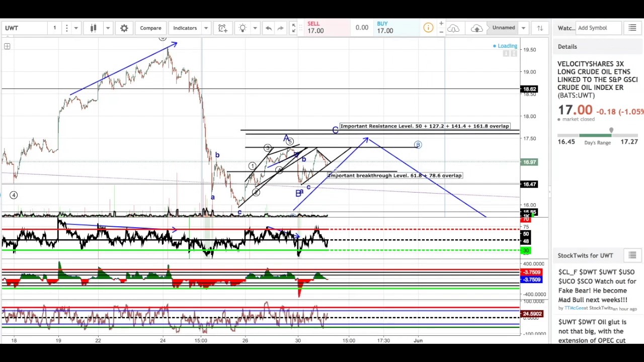Screen dimensions: 644x362
Task: Open the candlestick chart style selector
Action: coord(93,28)
